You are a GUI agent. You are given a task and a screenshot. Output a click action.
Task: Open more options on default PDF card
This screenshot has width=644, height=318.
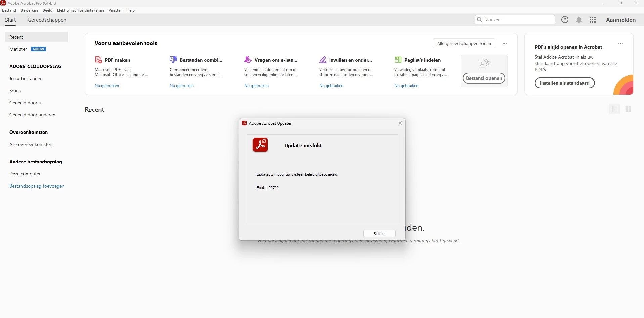coord(620,44)
